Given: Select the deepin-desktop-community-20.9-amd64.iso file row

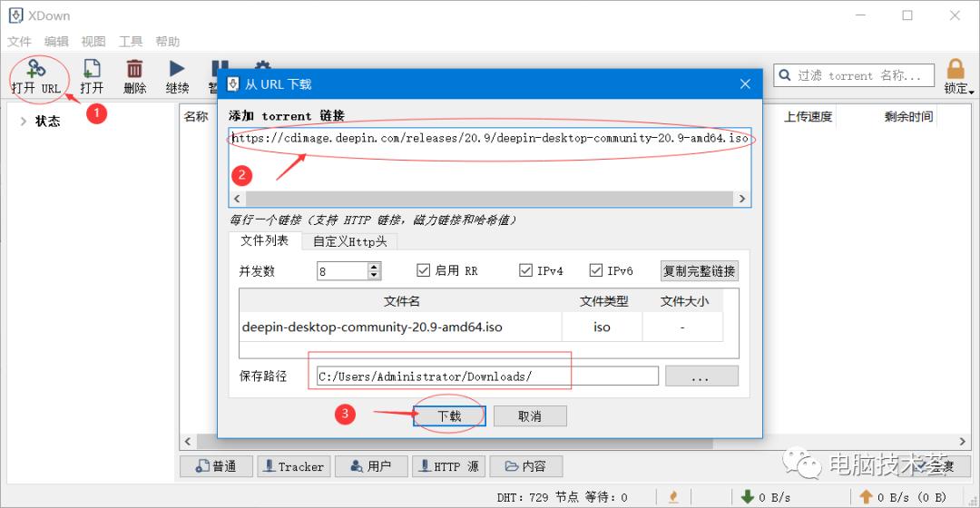Looking at the screenshot, I should (x=481, y=327).
